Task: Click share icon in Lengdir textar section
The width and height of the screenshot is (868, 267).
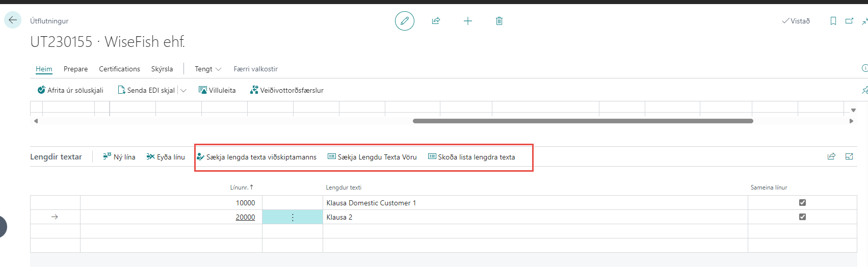Action: click(x=831, y=157)
